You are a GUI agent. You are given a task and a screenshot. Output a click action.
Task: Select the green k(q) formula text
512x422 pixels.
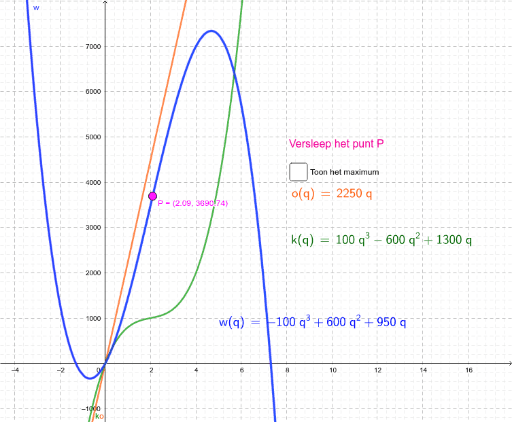(x=381, y=239)
